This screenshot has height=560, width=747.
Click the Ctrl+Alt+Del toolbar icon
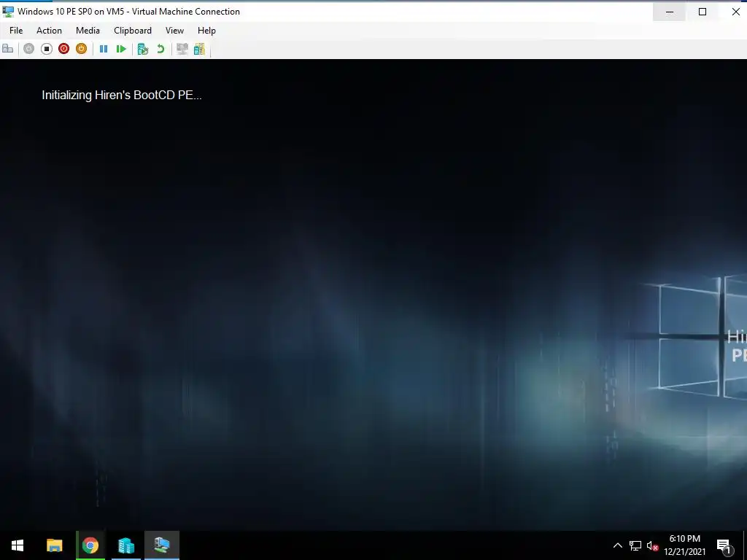click(x=7, y=49)
